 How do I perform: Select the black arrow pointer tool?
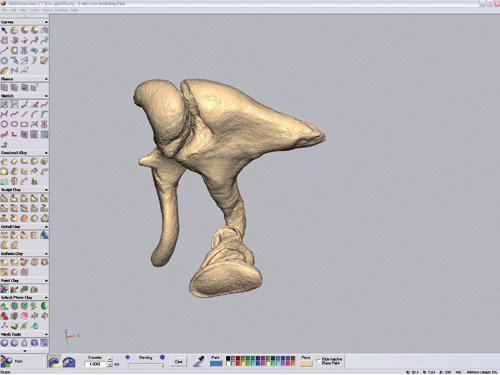[x=4, y=30]
